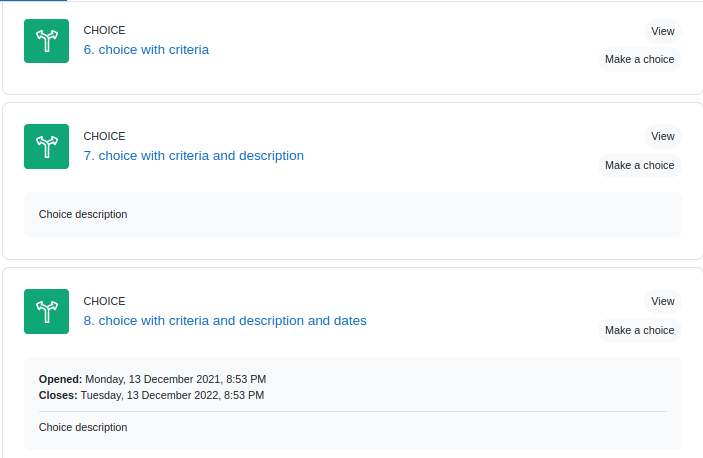Click the Choice icon beside activity 7
The image size is (703, 458).
(47, 147)
